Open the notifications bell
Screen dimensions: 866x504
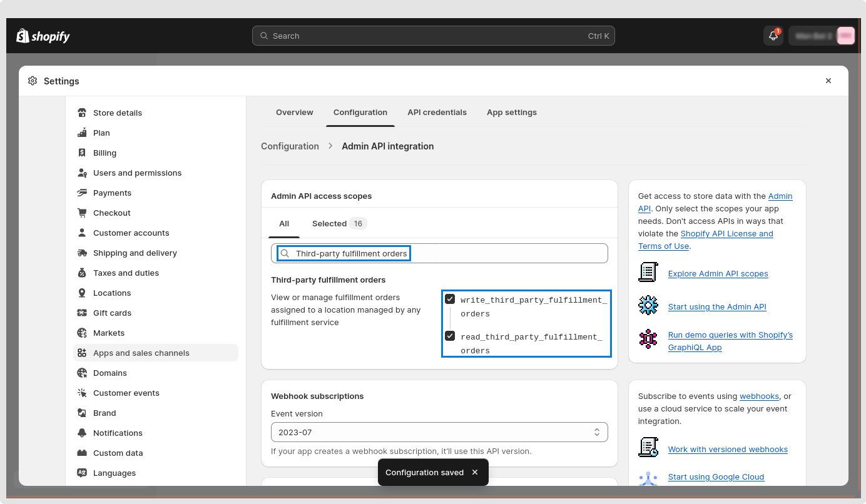click(773, 36)
